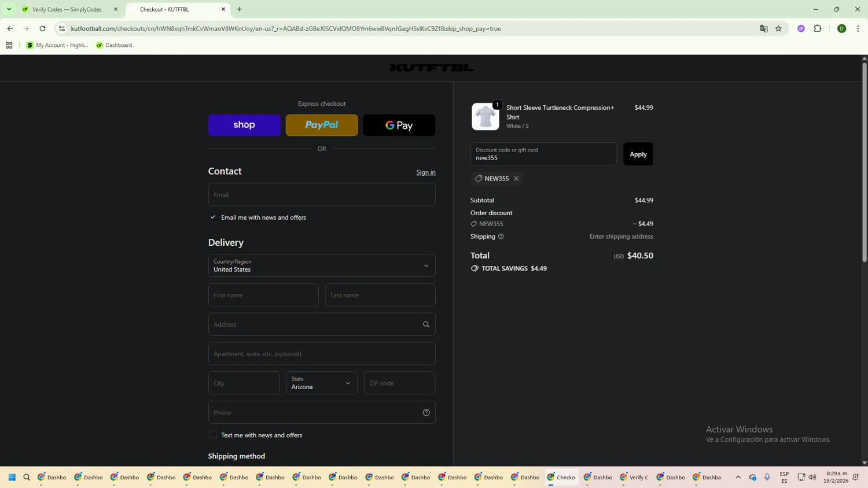This screenshot has width=868, height=488.
Task: Open the State dropdown showing Arizona
Action: pos(322,383)
